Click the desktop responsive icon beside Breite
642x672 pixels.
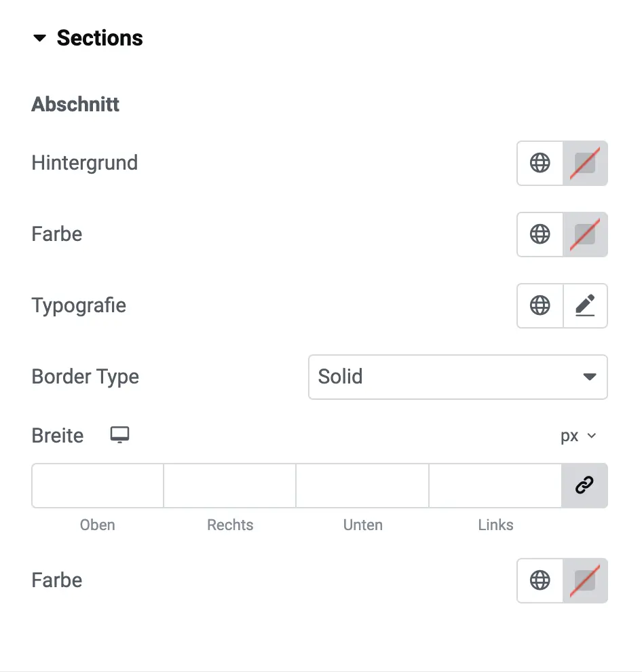point(119,435)
